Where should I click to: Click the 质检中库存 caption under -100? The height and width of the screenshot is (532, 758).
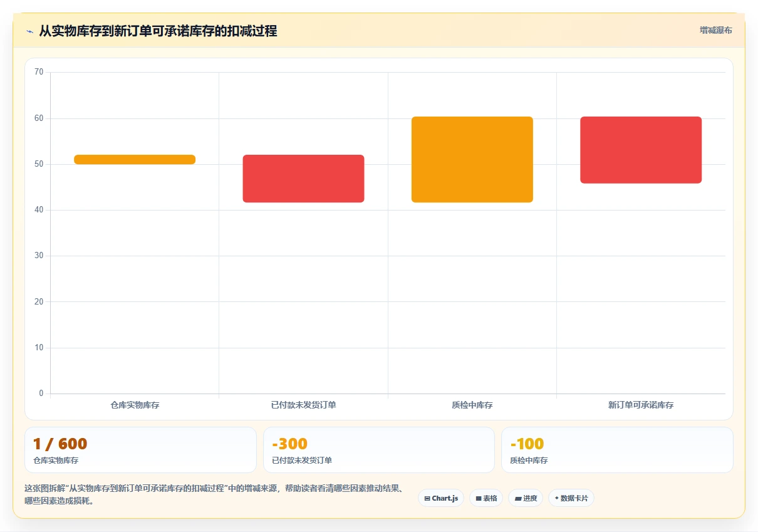click(x=529, y=461)
